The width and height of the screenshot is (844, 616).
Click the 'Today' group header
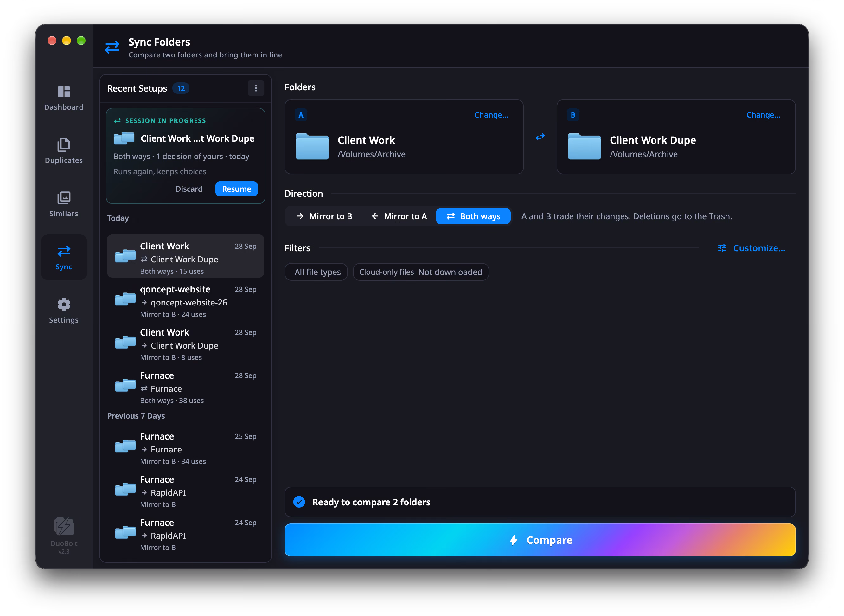(x=118, y=218)
